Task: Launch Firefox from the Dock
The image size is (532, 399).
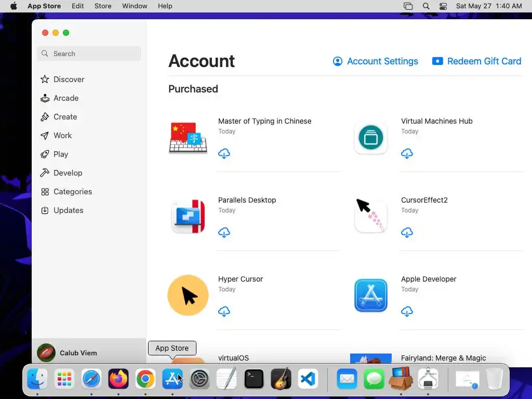Action: (x=118, y=379)
